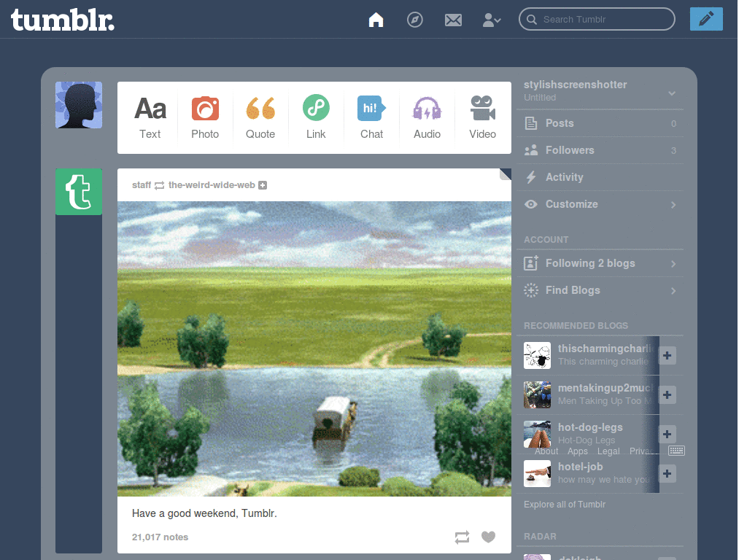747x560 pixels.
Task: Open the-weird-wide-web blog link
Action: tap(212, 184)
